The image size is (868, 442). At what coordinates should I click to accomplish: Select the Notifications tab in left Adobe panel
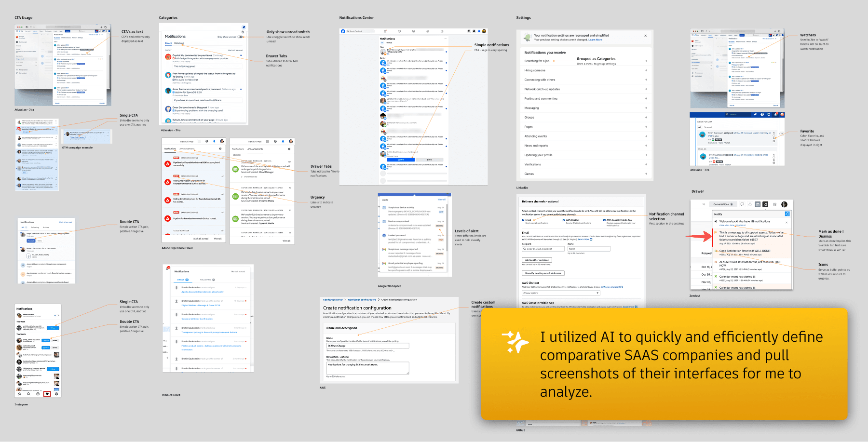click(170, 149)
